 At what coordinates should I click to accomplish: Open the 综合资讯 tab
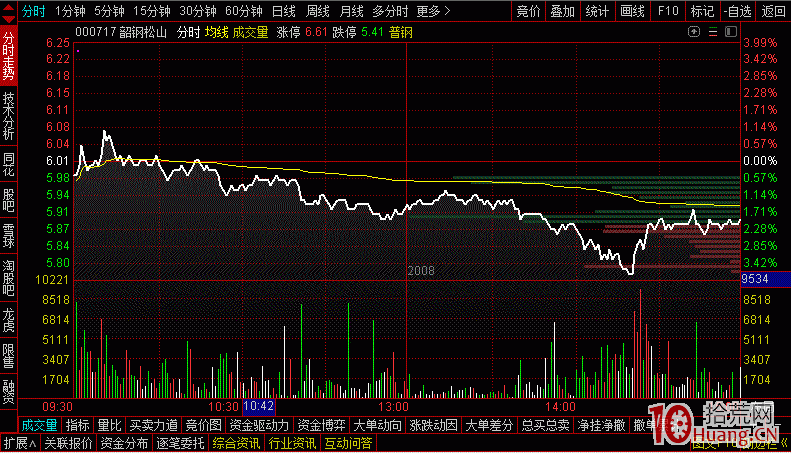(236, 443)
